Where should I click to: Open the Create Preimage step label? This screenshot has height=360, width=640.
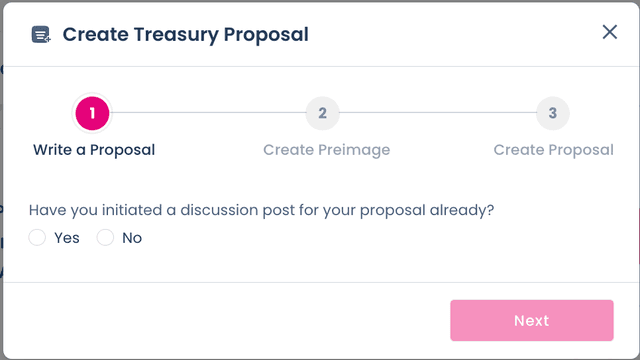coord(327,150)
